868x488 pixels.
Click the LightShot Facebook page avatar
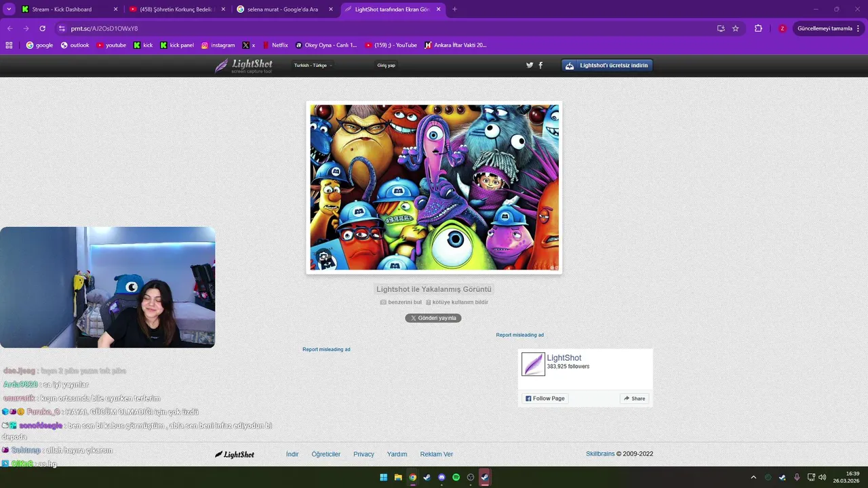pos(533,364)
